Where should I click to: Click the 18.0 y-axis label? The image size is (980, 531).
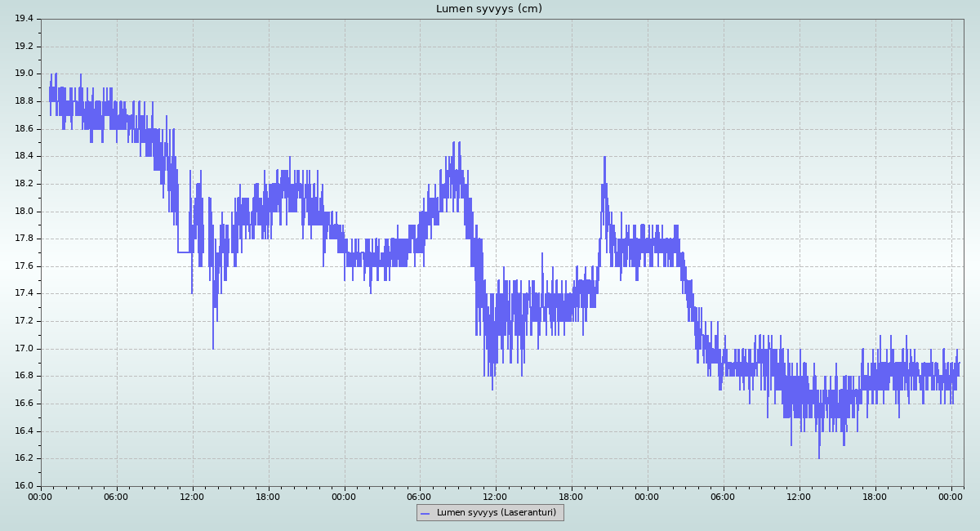click(24, 211)
